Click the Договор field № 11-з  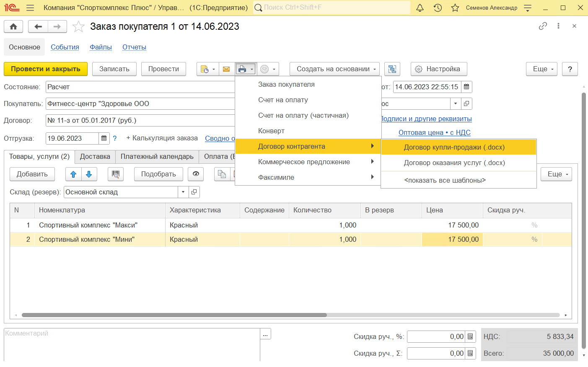click(140, 121)
